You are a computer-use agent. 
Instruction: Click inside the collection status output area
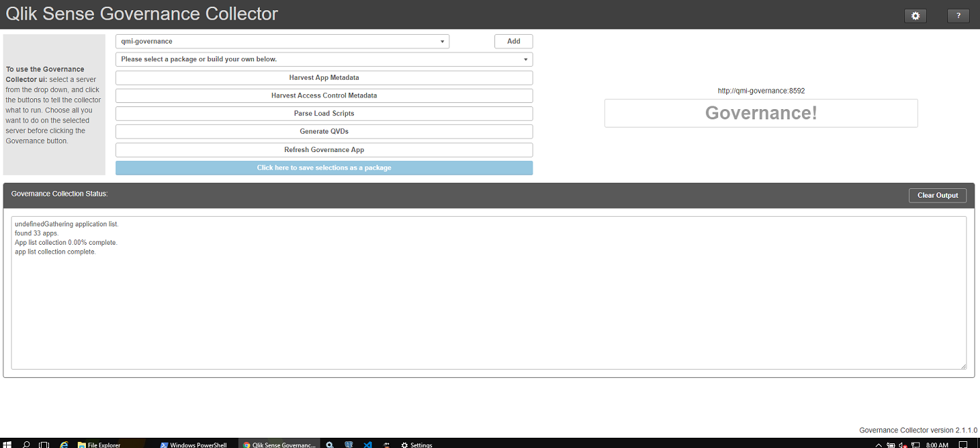pos(488,293)
